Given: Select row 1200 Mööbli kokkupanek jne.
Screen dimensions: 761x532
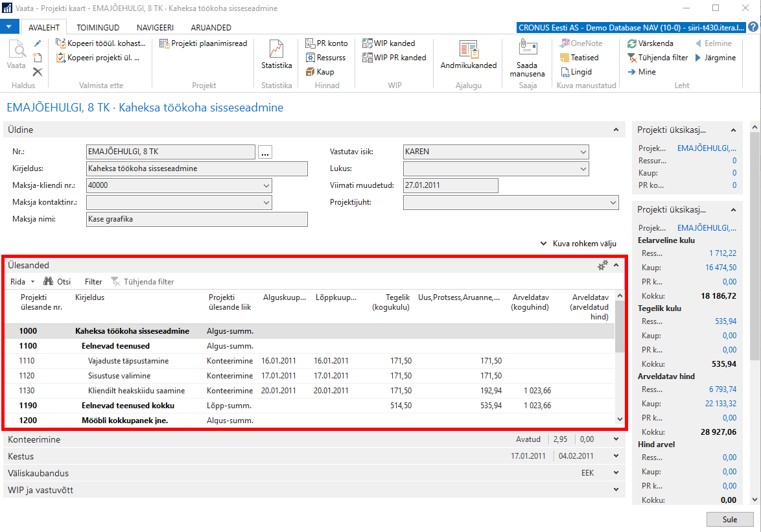Looking at the screenshot, I should point(310,421).
